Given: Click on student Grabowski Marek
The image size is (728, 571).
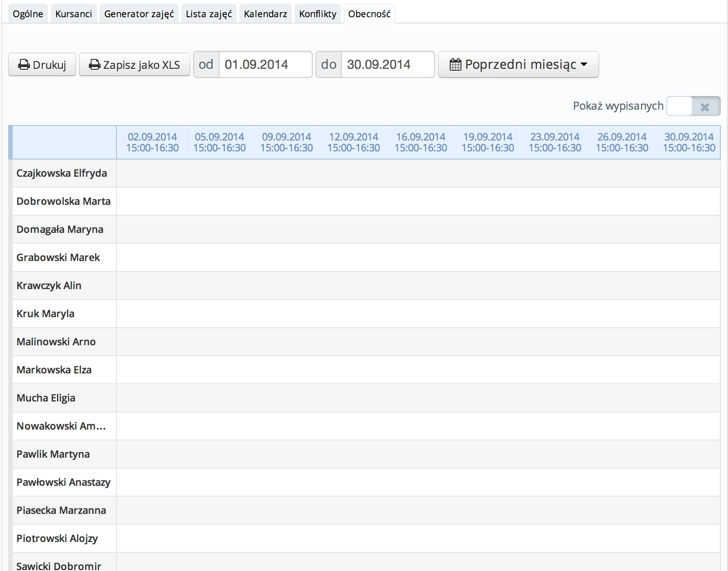Looking at the screenshot, I should pos(58,258).
